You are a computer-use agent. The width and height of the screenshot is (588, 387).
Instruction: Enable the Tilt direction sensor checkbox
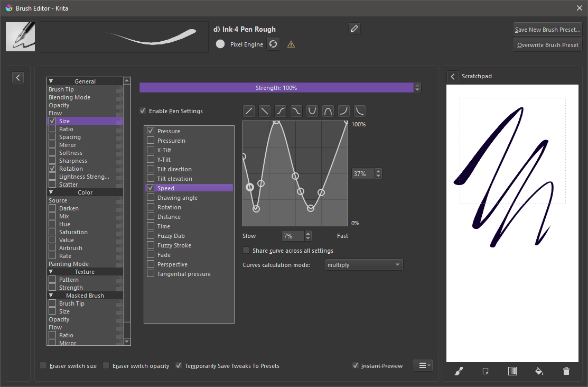coord(151,169)
